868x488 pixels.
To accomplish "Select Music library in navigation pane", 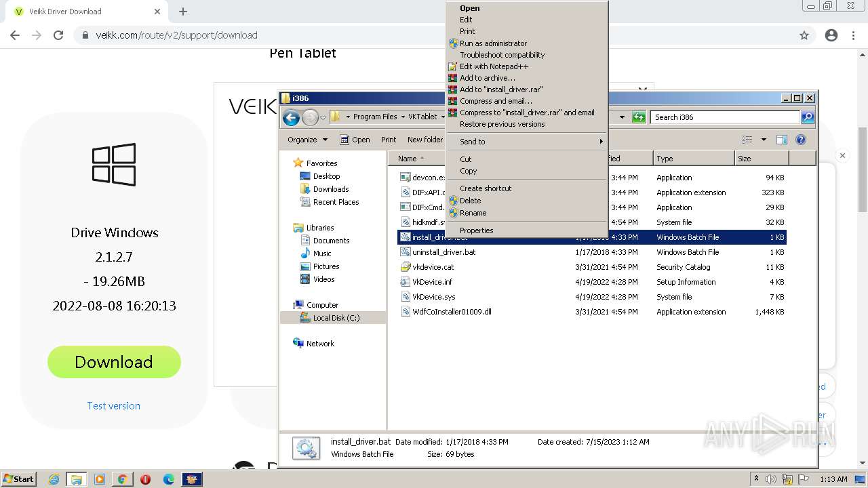I will (322, 253).
